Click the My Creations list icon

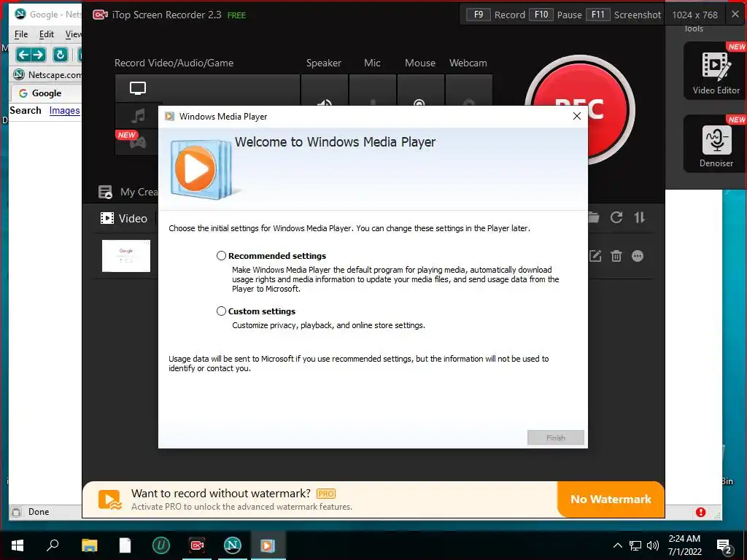click(105, 192)
